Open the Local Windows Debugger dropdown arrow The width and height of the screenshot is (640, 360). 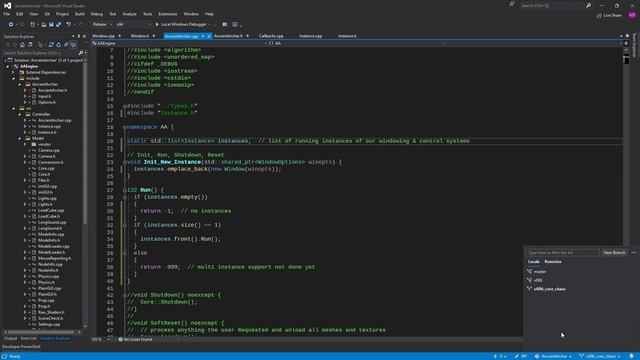[x=210, y=24]
